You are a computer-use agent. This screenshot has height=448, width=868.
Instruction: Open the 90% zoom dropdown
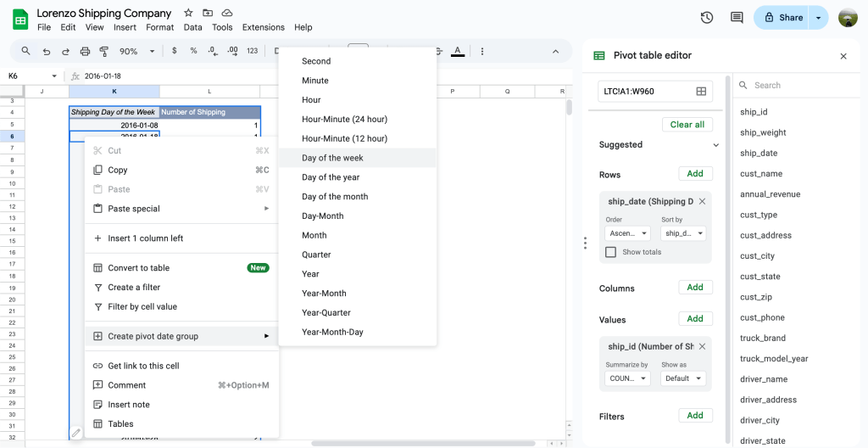coord(136,51)
